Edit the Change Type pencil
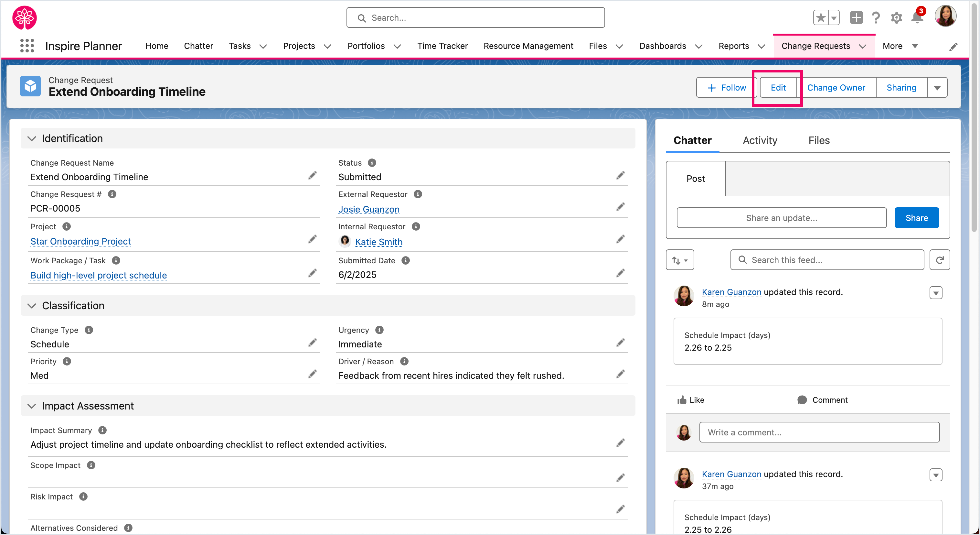 point(312,343)
